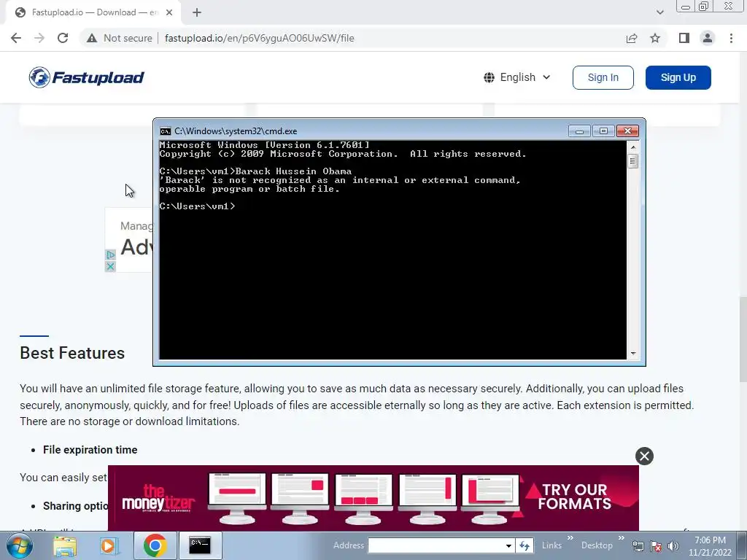
Task: Click the Sign In button
Action: click(x=603, y=77)
